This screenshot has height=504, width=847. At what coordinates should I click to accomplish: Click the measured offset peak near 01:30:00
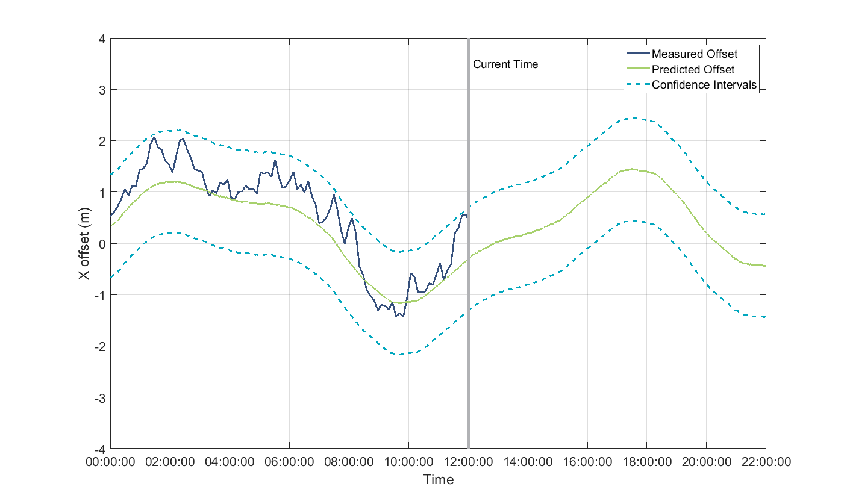click(x=154, y=137)
